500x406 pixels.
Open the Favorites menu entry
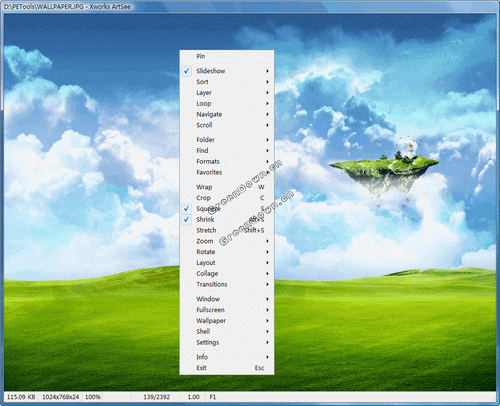point(227,172)
